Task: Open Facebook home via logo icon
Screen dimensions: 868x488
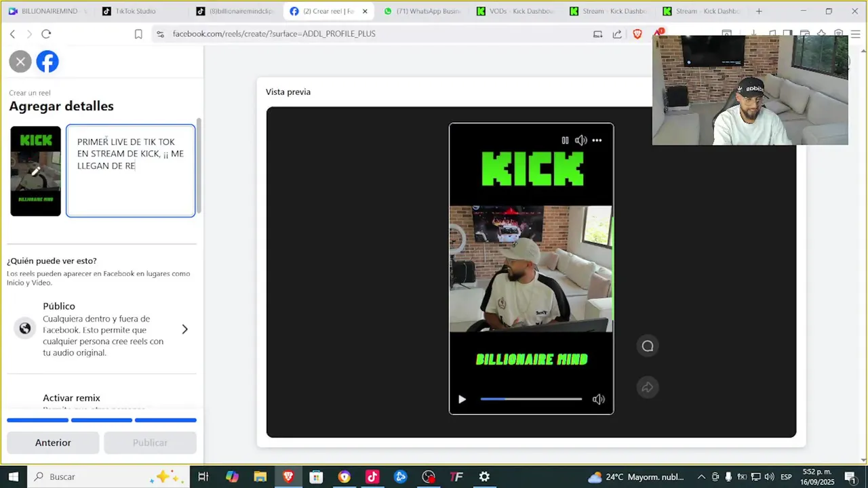Action: point(47,62)
